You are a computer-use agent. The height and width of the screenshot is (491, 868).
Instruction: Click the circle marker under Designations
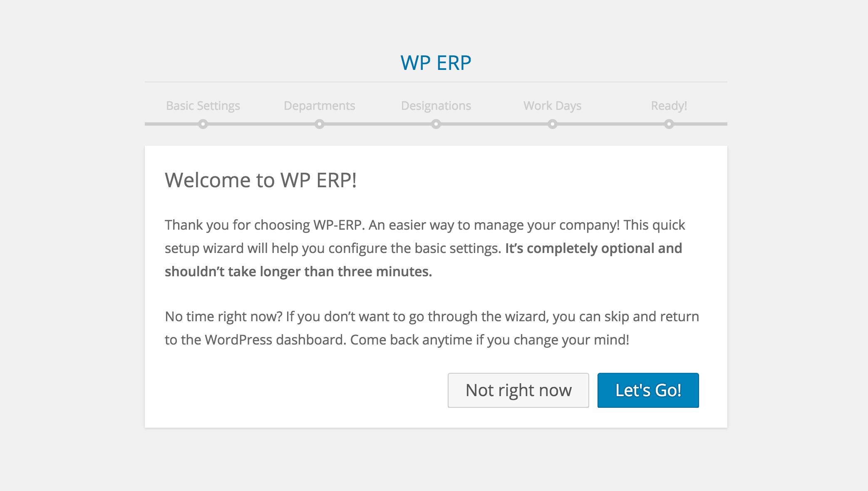point(436,124)
